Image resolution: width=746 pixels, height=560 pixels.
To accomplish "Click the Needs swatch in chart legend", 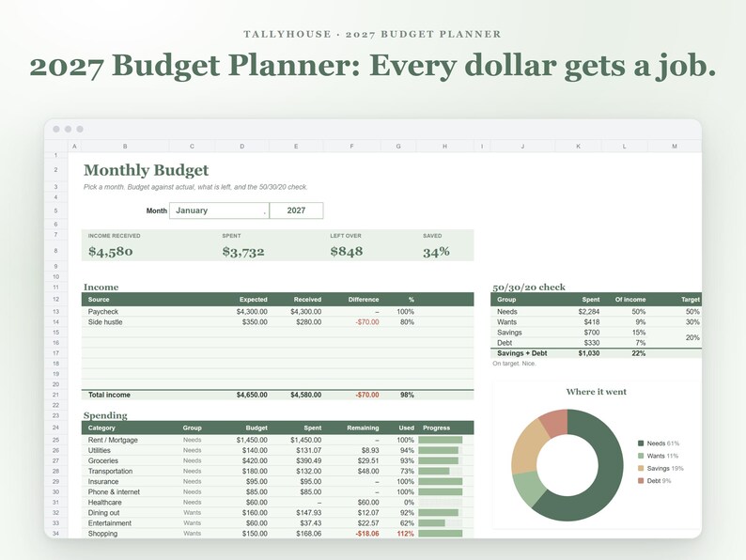I will (x=641, y=443).
